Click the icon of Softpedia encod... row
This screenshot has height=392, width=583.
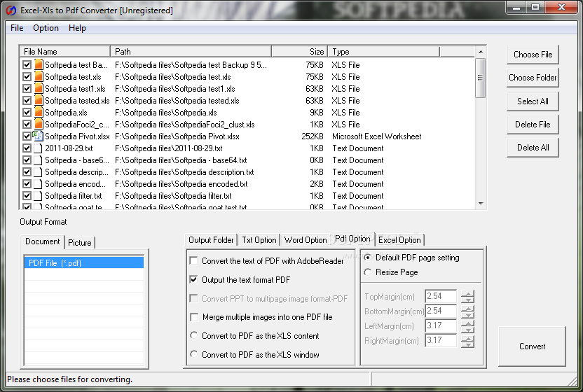coord(39,184)
